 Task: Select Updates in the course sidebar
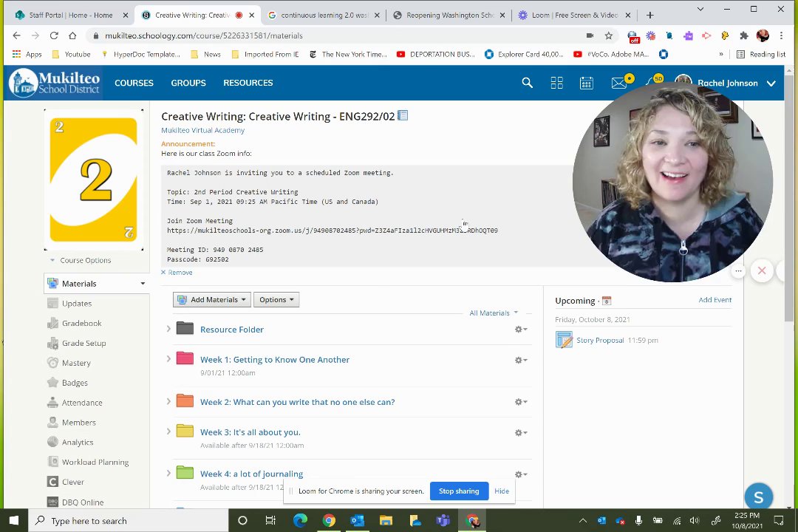77,304
